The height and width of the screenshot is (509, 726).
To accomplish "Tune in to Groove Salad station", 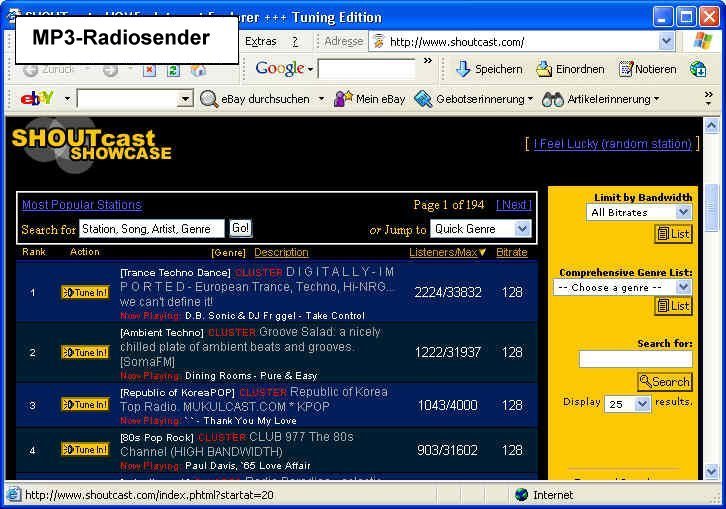I will (x=85, y=352).
